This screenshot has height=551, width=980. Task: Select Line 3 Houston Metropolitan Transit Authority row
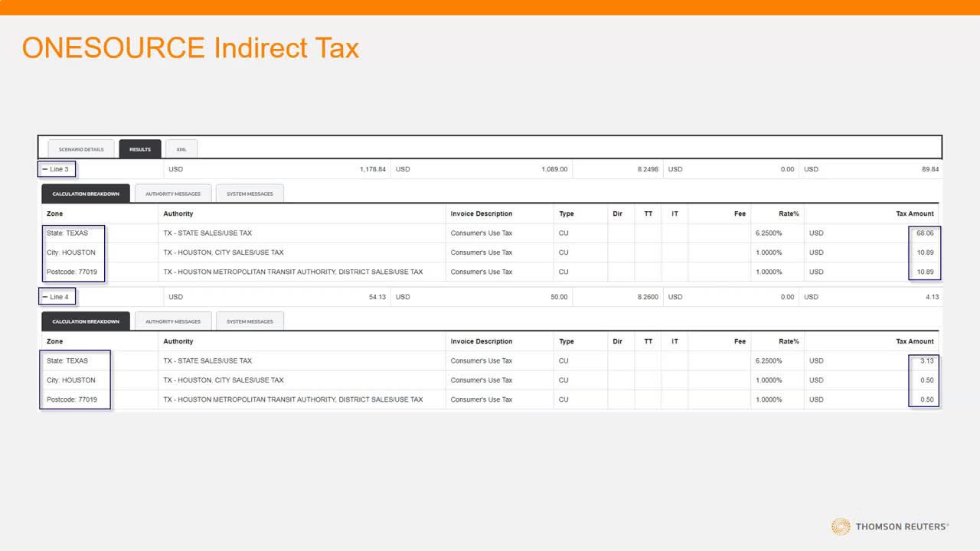pyautogui.click(x=292, y=272)
